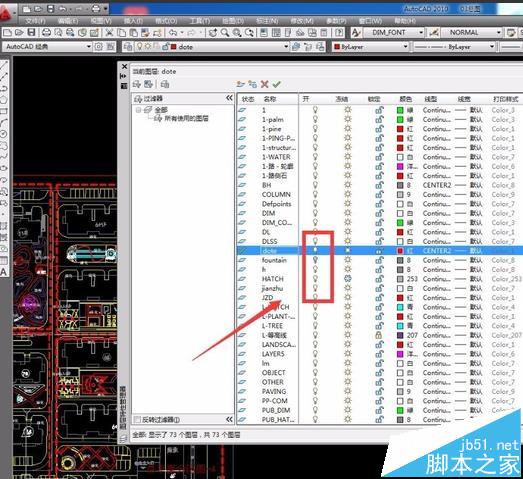The height and width of the screenshot is (479, 523).
Task: Click the cyan color swatch of L-TREE layer
Action: click(x=400, y=326)
